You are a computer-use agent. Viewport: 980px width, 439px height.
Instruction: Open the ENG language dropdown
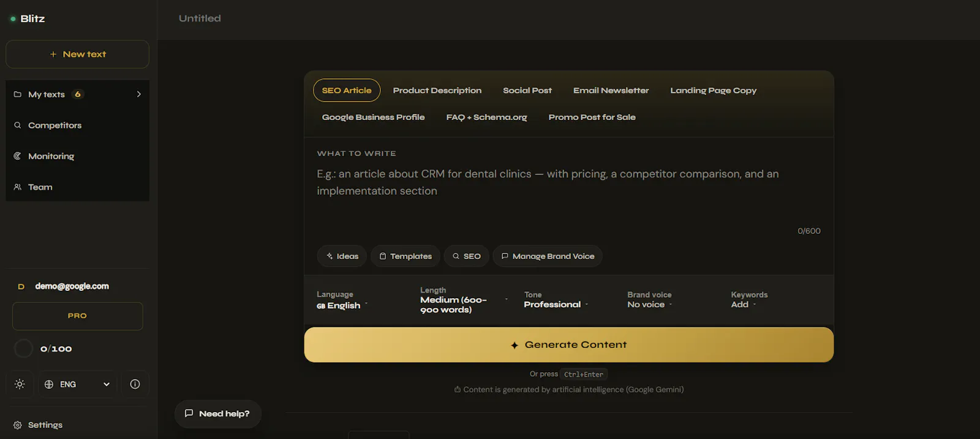tap(77, 384)
